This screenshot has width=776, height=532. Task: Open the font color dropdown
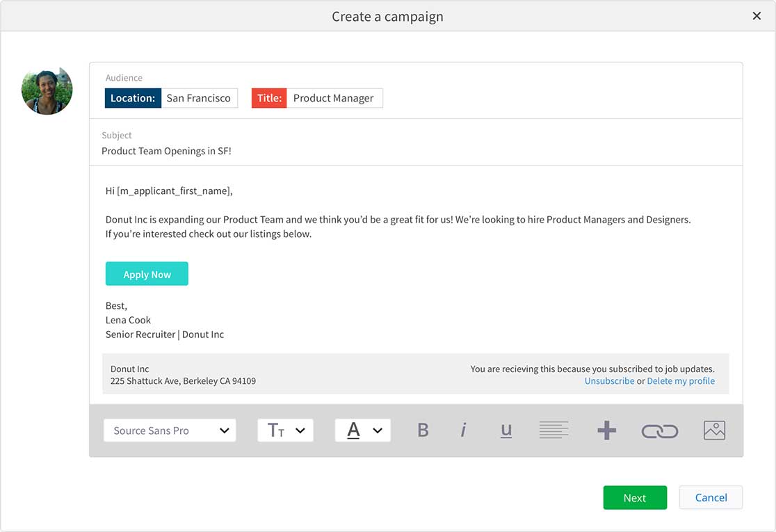[363, 430]
